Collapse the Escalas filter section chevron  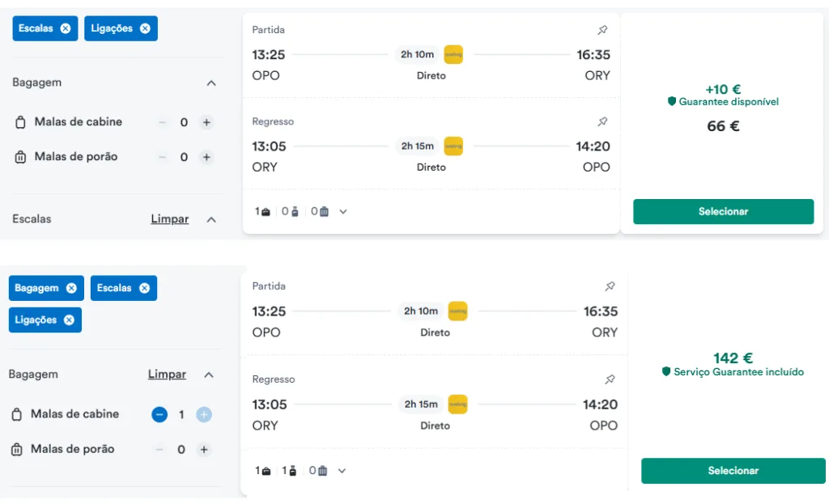click(211, 219)
